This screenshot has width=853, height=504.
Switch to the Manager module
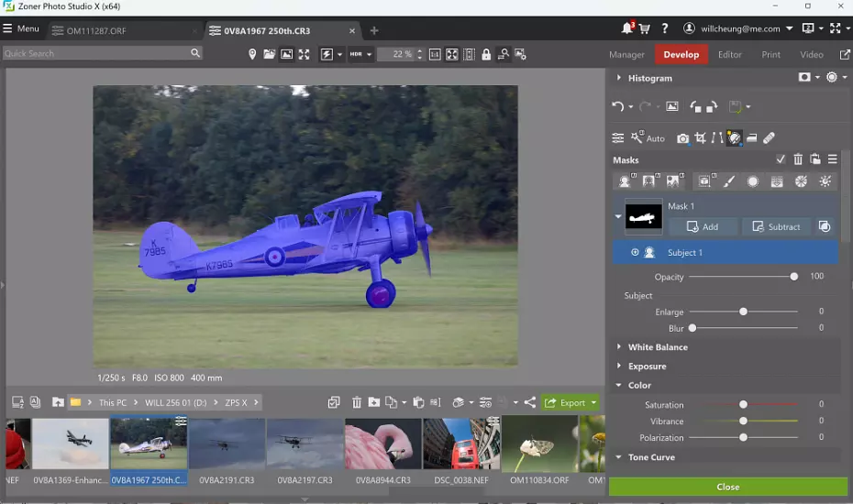[x=626, y=54]
